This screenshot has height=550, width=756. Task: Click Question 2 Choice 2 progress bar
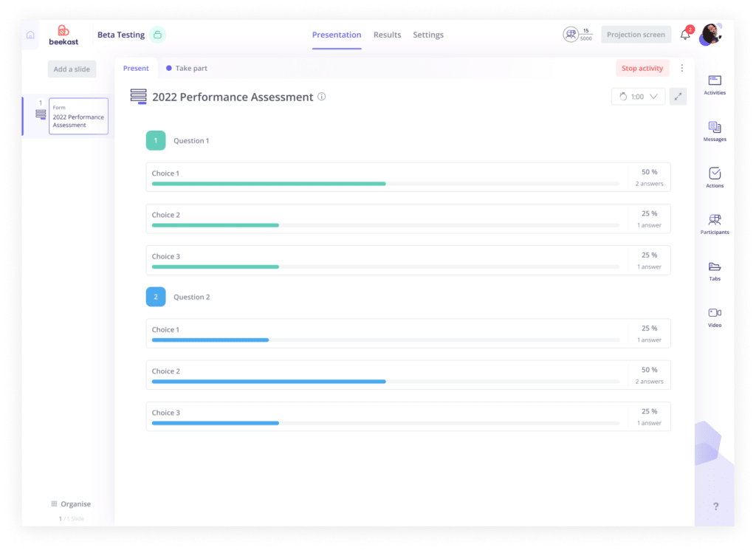tap(385, 381)
